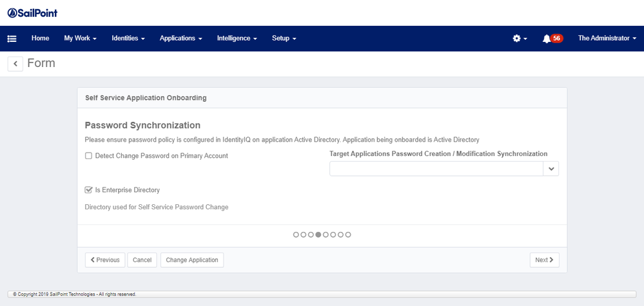Click the back arrow beside Form
Viewport: 644px width, 306px height.
[x=15, y=63]
